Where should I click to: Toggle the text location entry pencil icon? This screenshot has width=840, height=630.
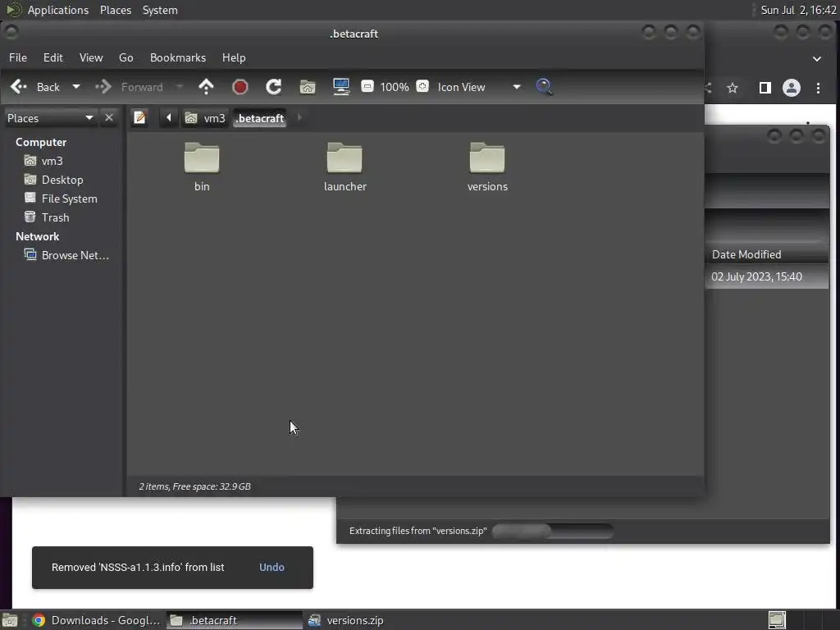pos(139,118)
